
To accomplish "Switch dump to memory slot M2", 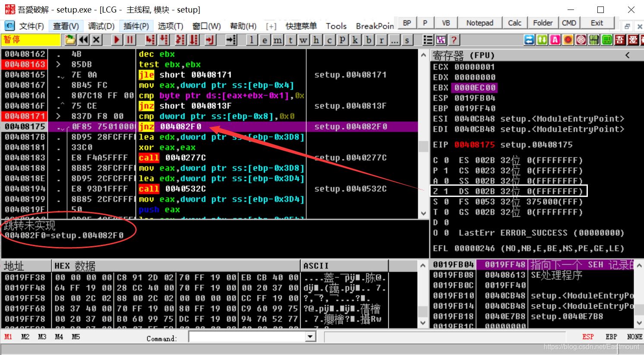I will 25,337.
